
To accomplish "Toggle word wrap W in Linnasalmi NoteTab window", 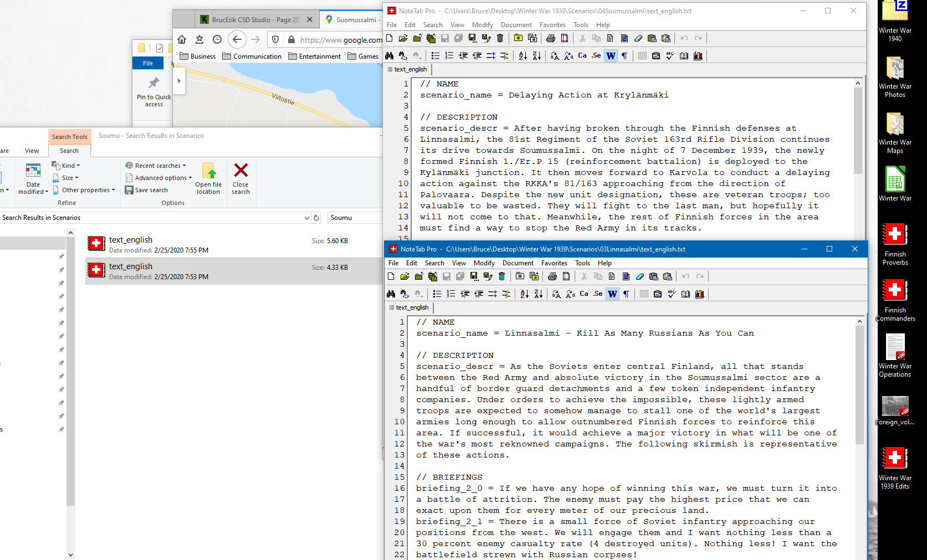I will 612,294.
